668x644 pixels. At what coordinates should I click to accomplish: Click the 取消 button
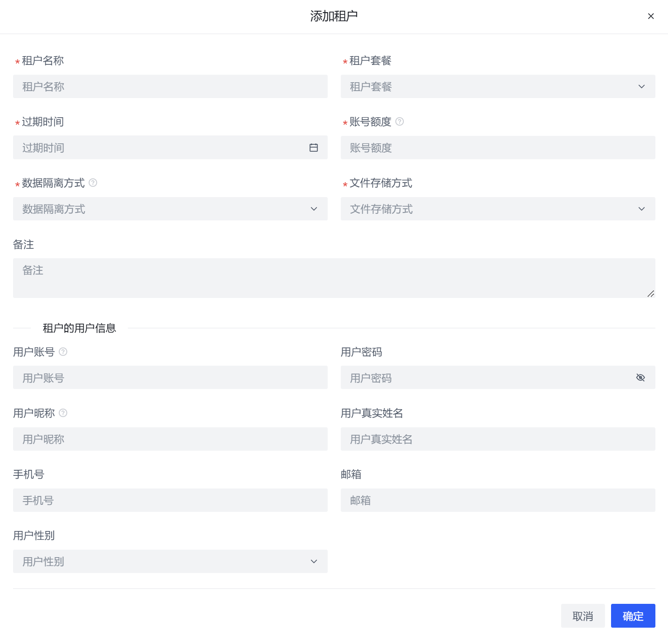tap(583, 616)
